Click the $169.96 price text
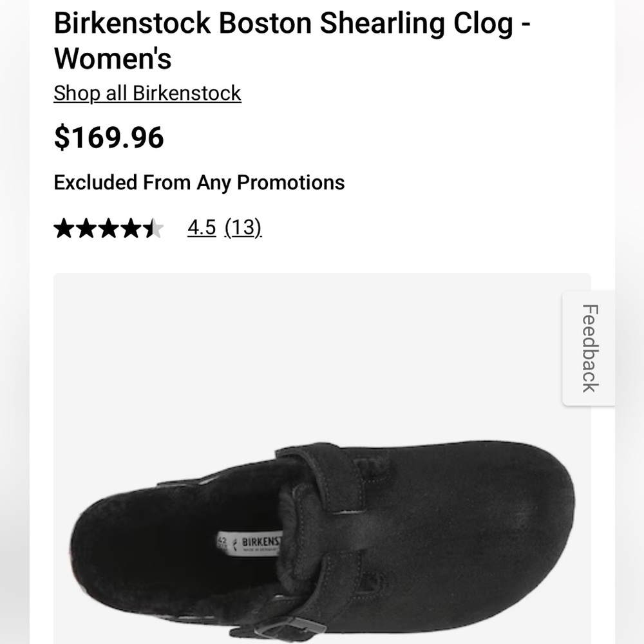Image resolution: width=644 pixels, height=644 pixels. [x=109, y=137]
